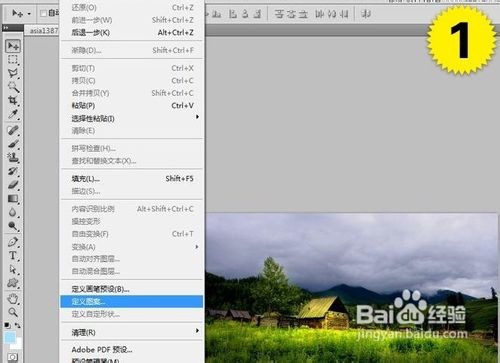Choose the Zoom tool in toolbox
Viewport: 500px width, 363px height.
(13, 312)
